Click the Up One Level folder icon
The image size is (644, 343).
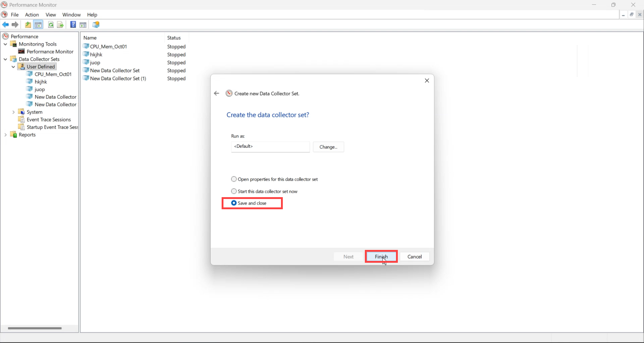pyautogui.click(x=28, y=25)
